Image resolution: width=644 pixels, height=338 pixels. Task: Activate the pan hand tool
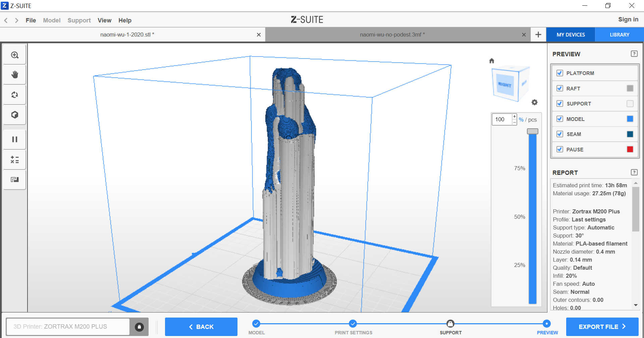coord(15,75)
